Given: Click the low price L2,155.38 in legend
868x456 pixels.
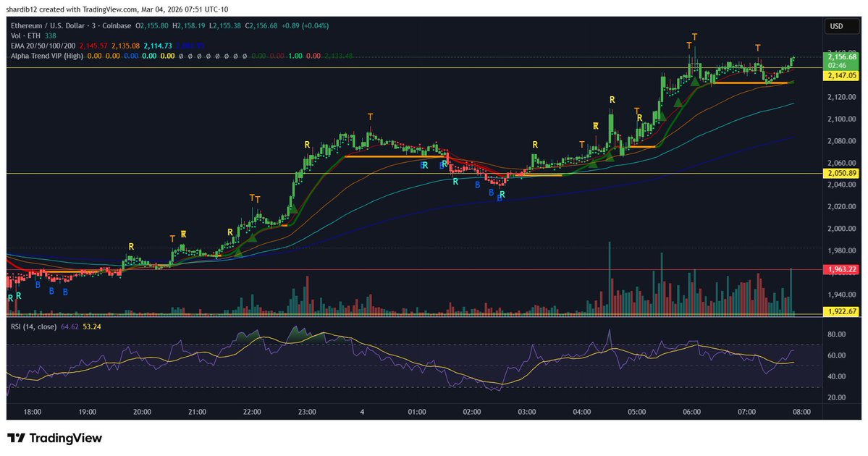Looking at the screenshot, I should (224, 25).
